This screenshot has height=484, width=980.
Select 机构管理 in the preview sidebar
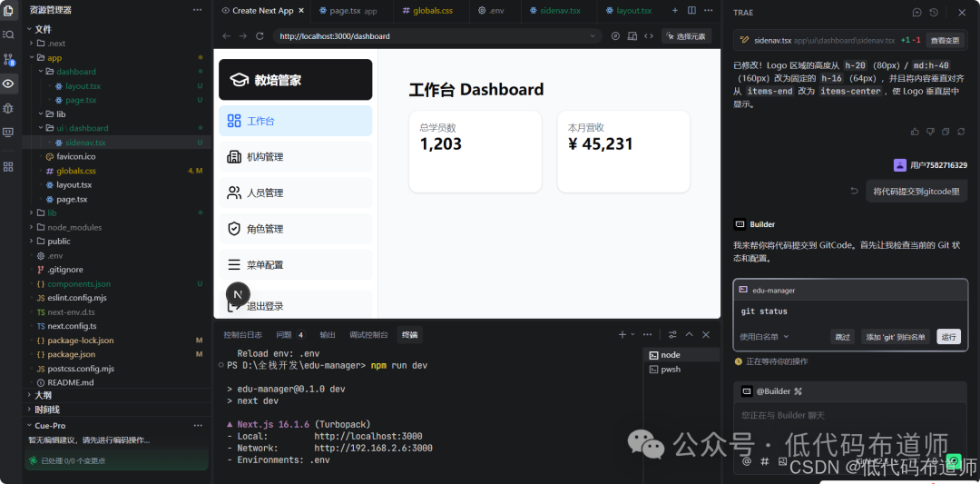[x=265, y=157]
